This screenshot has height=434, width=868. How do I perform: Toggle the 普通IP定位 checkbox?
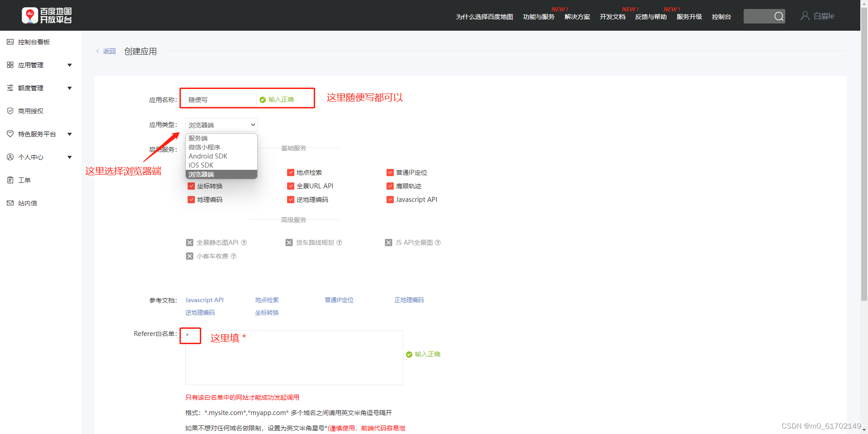(x=390, y=173)
